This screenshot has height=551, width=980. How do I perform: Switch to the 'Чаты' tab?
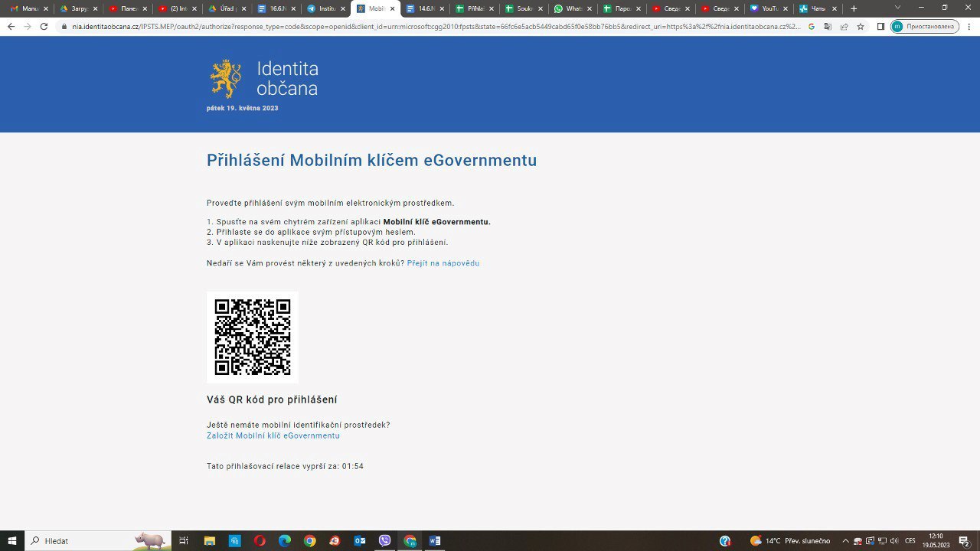pyautogui.click(x=820, y=8)
